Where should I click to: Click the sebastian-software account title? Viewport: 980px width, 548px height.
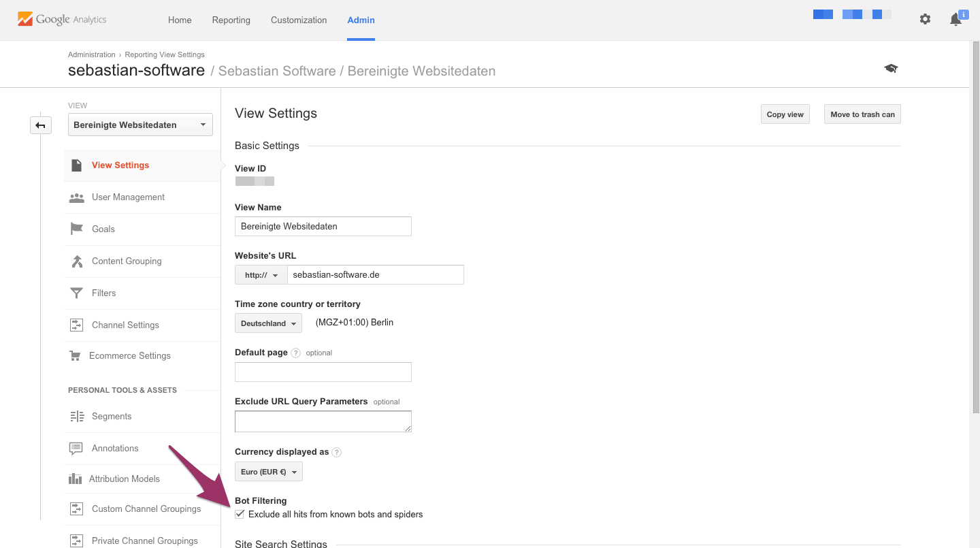coord(136,70)
